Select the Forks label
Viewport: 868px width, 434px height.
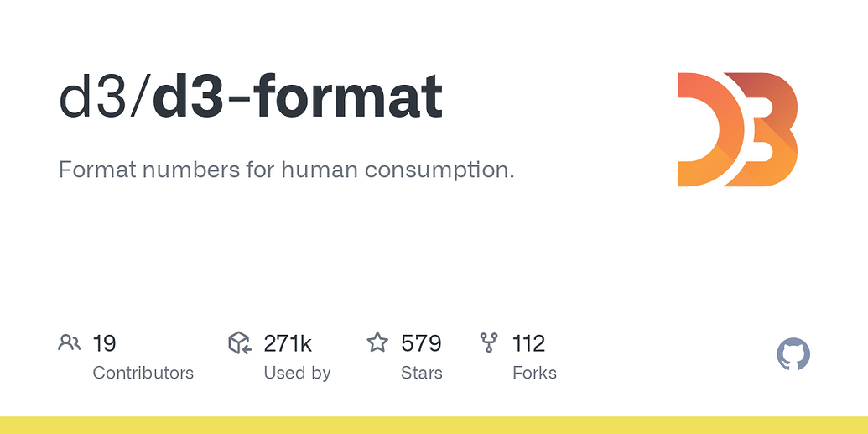pyautogui.click(x=534, y=373)
